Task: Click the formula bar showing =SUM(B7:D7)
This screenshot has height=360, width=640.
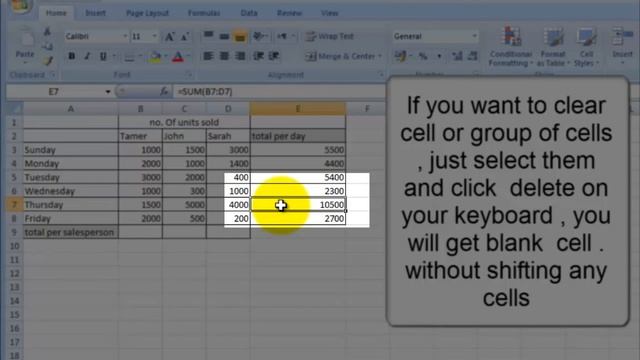Action: point(279,92)
